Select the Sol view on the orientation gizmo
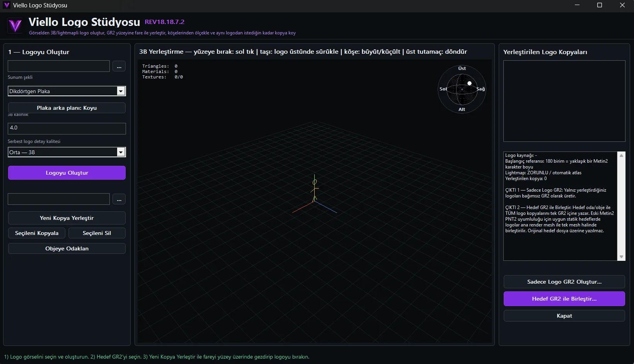This screenshot has height=364, width=634. pyautogui.click(x=443, y=89)
